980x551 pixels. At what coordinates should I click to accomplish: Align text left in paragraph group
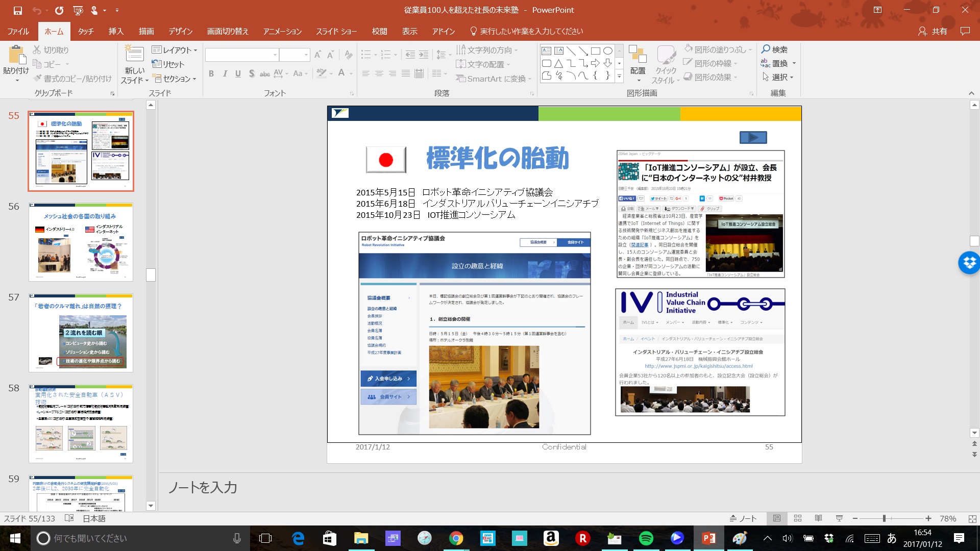tap(365, 74)
